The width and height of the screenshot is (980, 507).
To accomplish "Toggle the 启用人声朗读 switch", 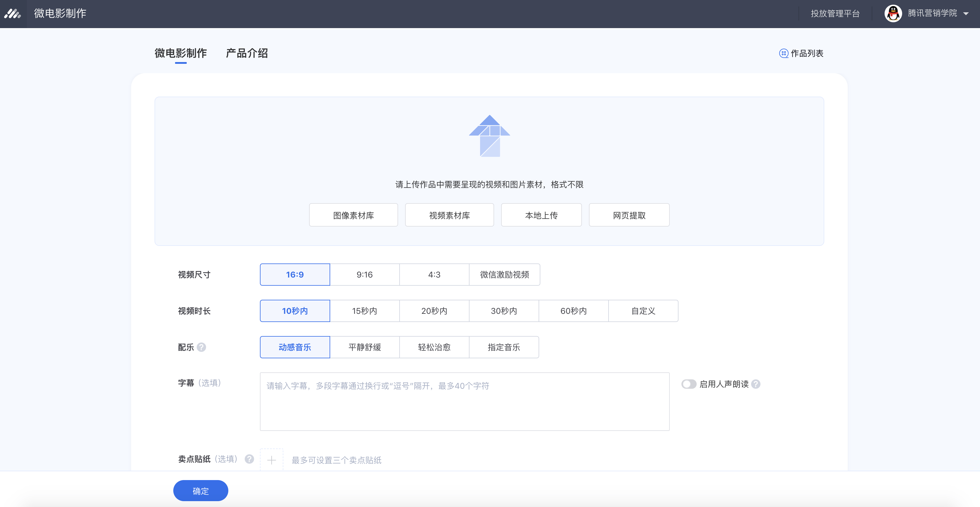I will 688,384.
